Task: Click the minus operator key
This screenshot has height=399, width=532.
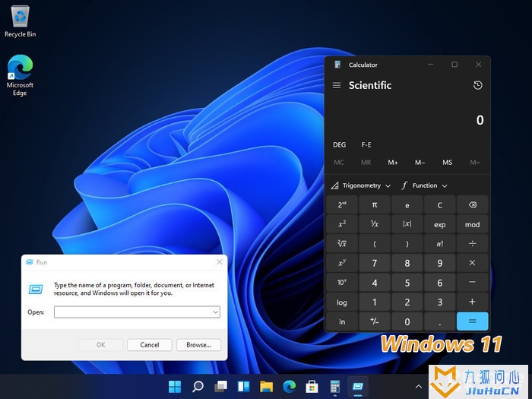Action: pos(472,282)
